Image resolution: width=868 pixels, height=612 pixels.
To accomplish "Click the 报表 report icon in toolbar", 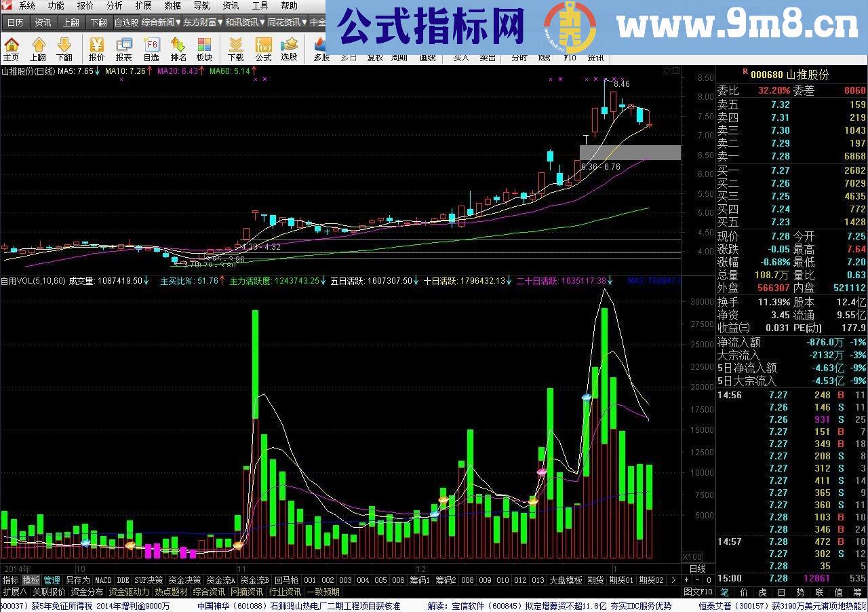I will (123, 47).
